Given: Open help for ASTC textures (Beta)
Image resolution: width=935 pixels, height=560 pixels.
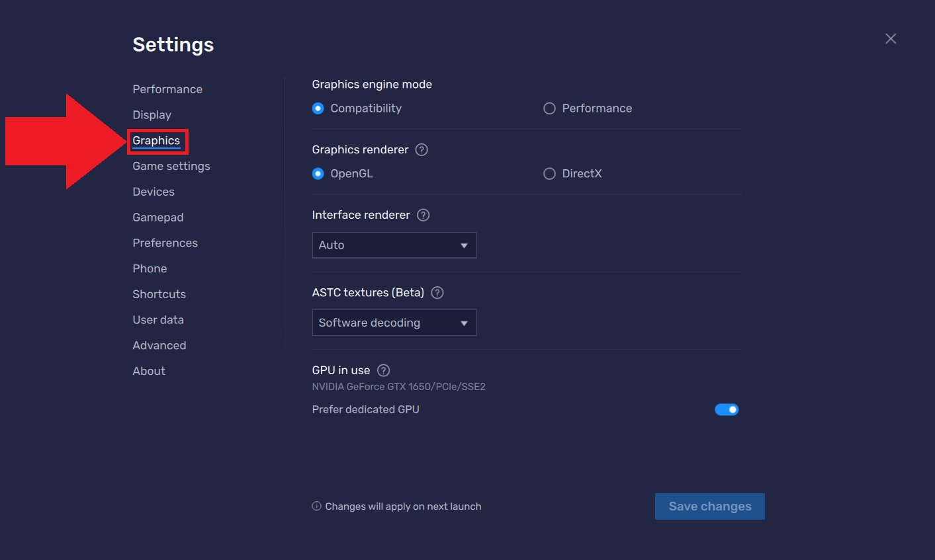Looking at the screenshot, I should click(x=437, y=292).
